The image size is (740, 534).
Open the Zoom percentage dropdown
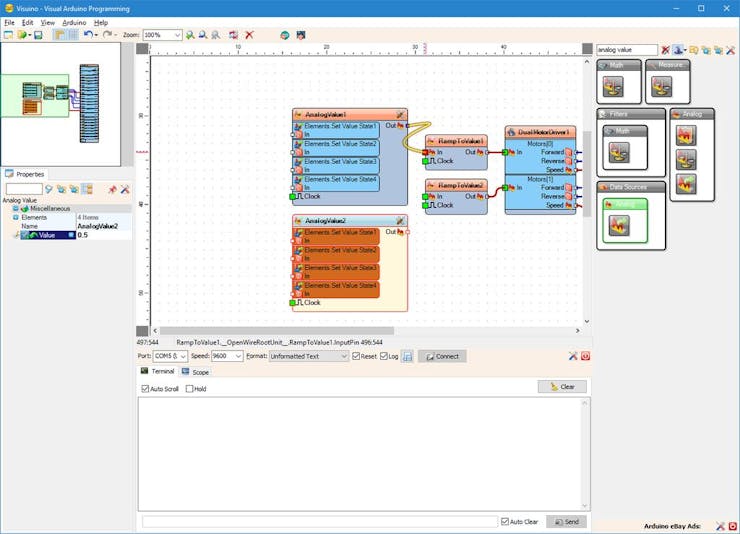pyautogui.click(x=177, y=35)
